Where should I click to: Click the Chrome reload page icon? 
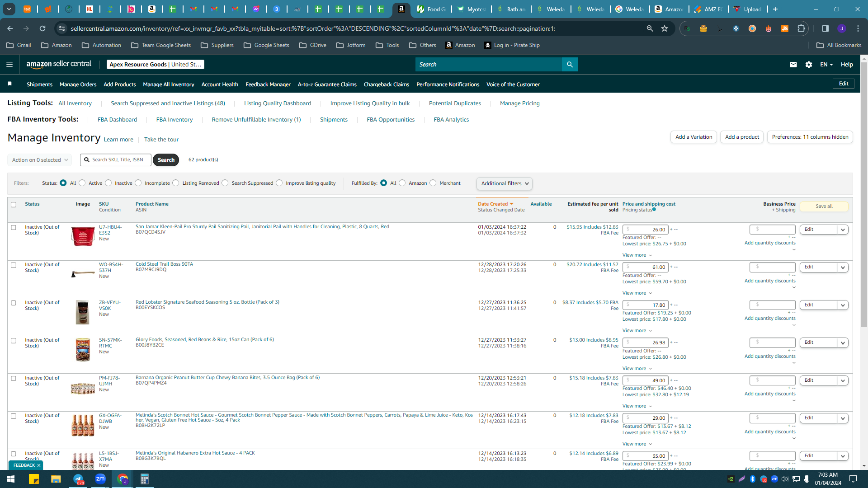pyautogui.click(x=42, y=28)
